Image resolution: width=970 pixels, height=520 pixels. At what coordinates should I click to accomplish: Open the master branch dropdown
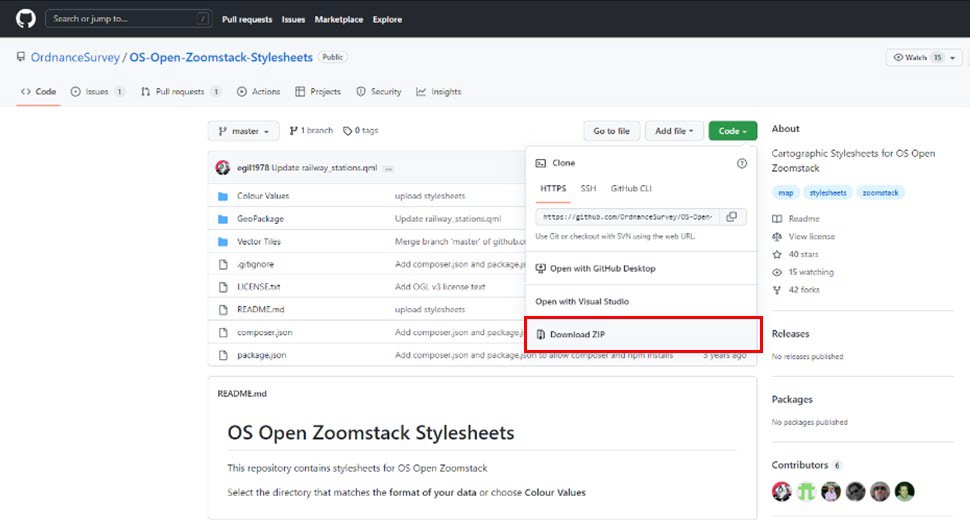point(244,131)
